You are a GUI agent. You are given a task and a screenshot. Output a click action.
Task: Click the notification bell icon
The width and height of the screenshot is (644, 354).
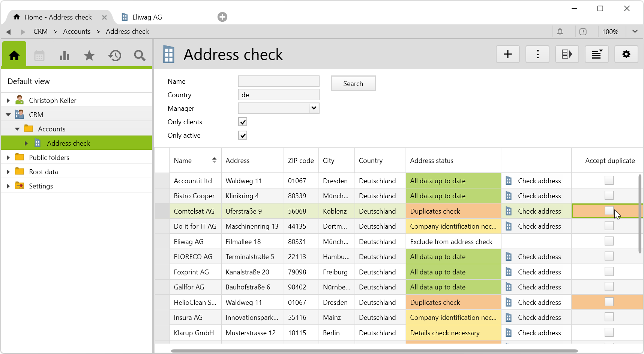(x=560, y=32)
